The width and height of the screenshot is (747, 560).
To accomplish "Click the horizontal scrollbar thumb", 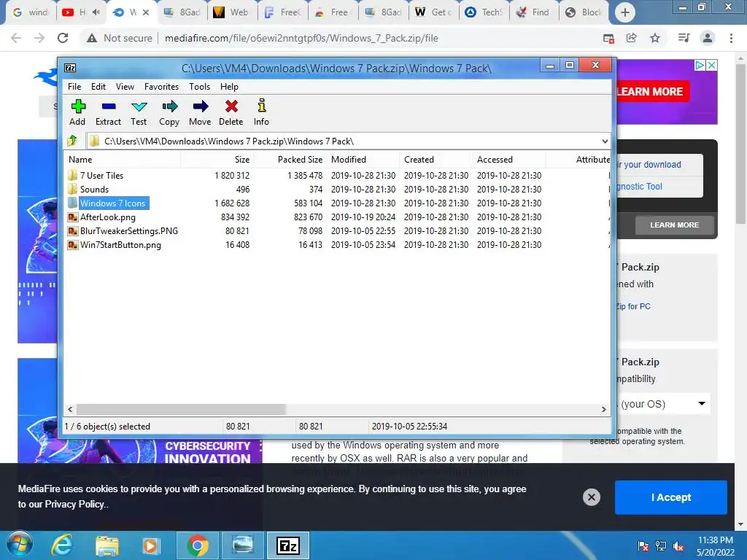I will (x=181, y=409).
